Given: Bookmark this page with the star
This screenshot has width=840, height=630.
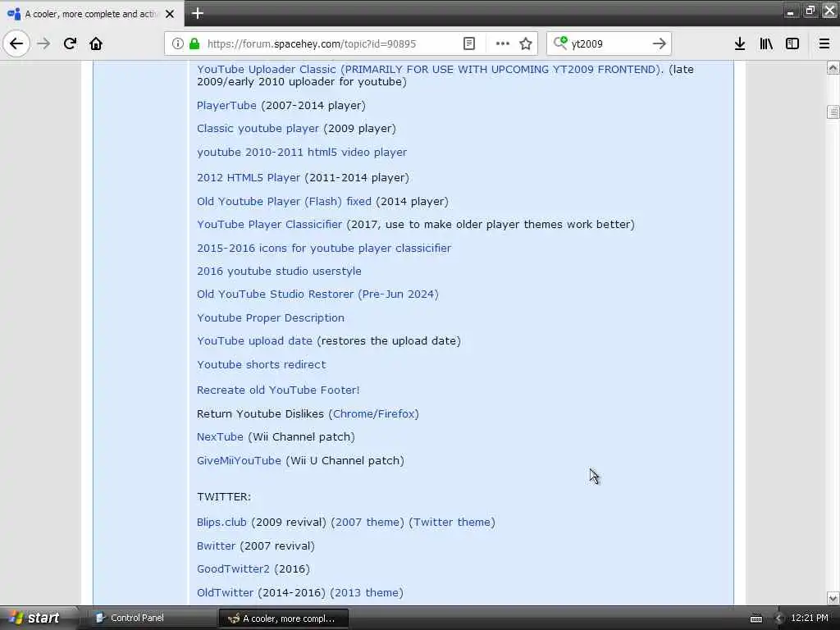Looking at the screenshot, I should (526, 43).
